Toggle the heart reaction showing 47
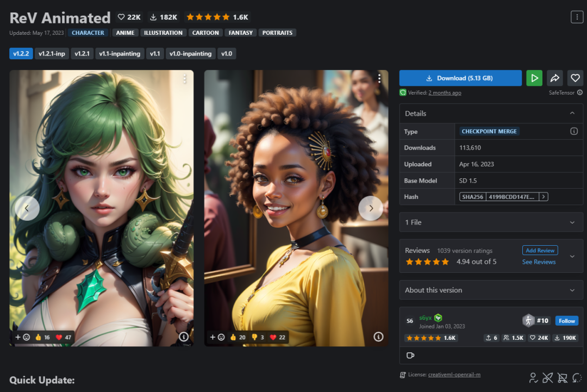 (63, 337)
